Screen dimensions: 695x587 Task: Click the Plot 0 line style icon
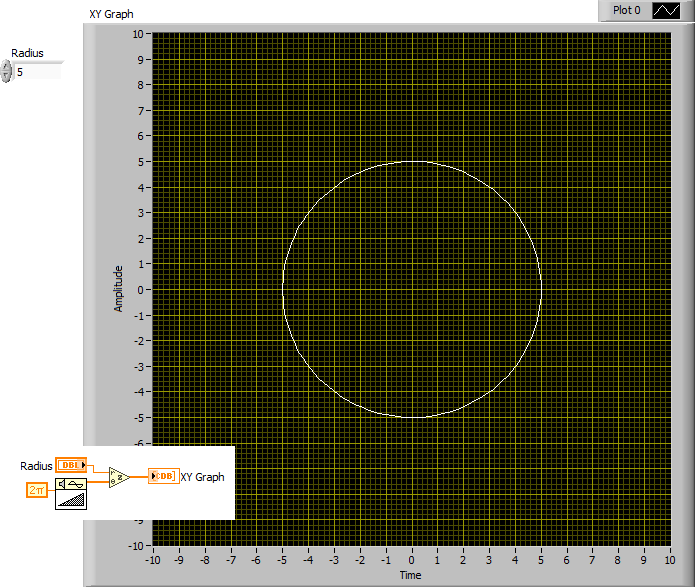666,11
